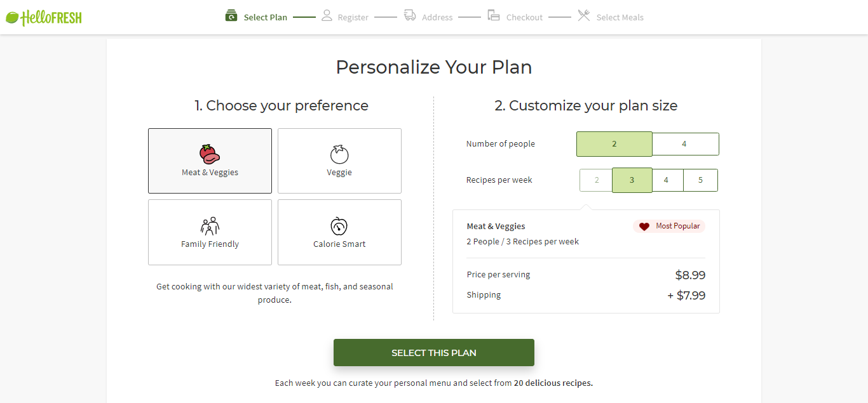Image resolution: width=868 pixels, height=403 pixels.
Task: Select 2 for number of people
Action: (614, 144)
